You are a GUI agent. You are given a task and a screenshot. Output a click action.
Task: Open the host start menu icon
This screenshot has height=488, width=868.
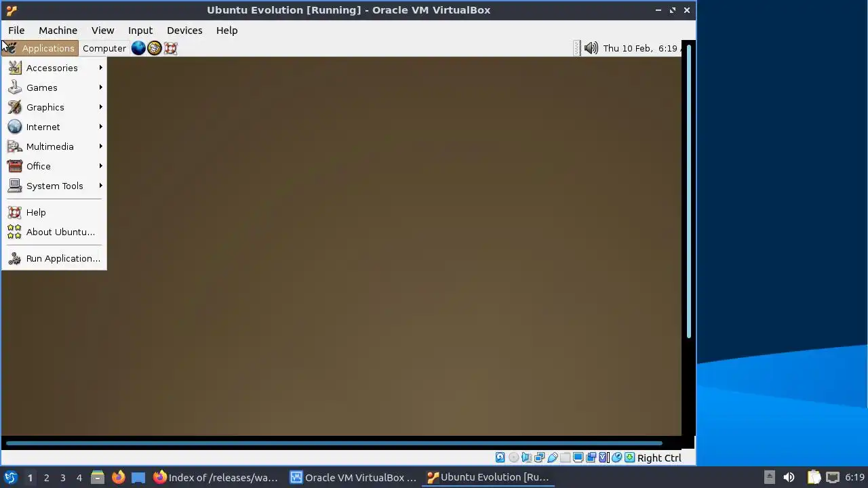point(10,477)
